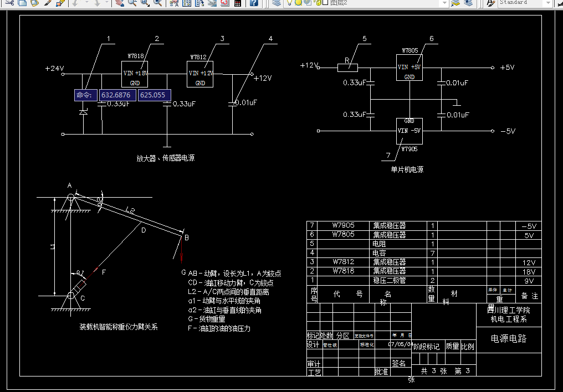Select the resistor R symbol
Image resolution: width=563 pixels, height=392 pixels.
point(347,68)
